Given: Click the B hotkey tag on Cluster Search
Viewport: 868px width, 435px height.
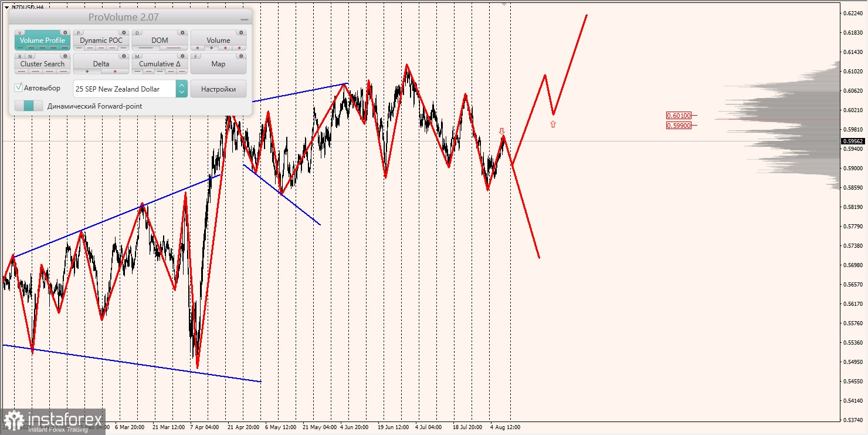Looking at the screenshot, I should click(20, 56).
